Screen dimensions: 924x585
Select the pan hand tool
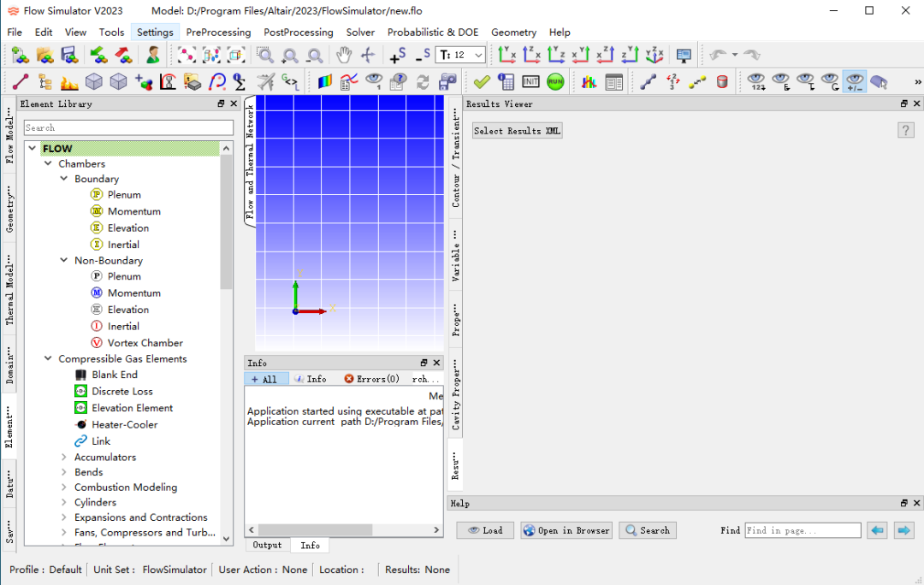click(344, 56)
